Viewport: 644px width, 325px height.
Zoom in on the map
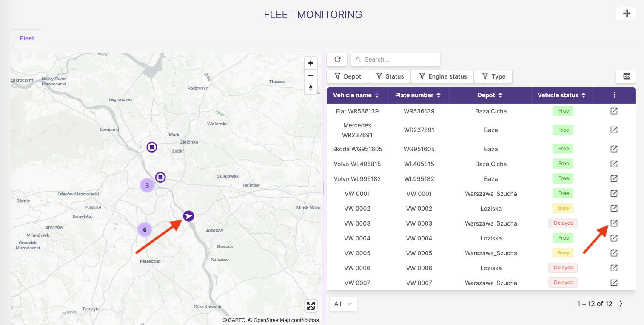pos(311,63)
